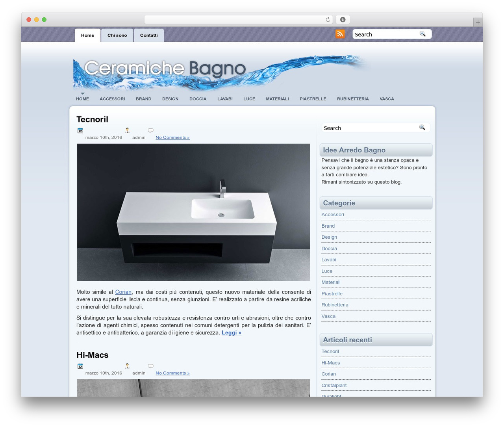Open the DESIGN navigation item

point(170,99)
